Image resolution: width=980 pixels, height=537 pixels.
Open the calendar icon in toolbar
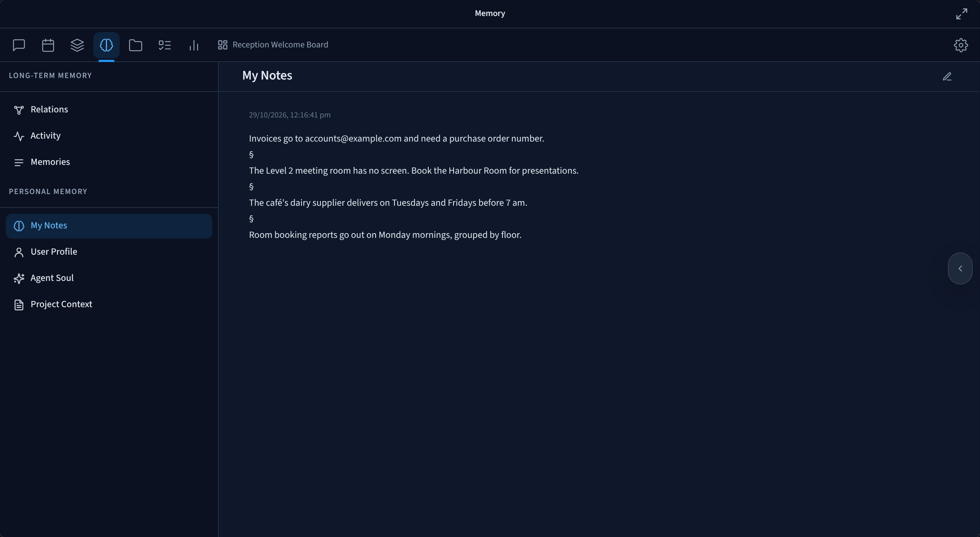48,45
